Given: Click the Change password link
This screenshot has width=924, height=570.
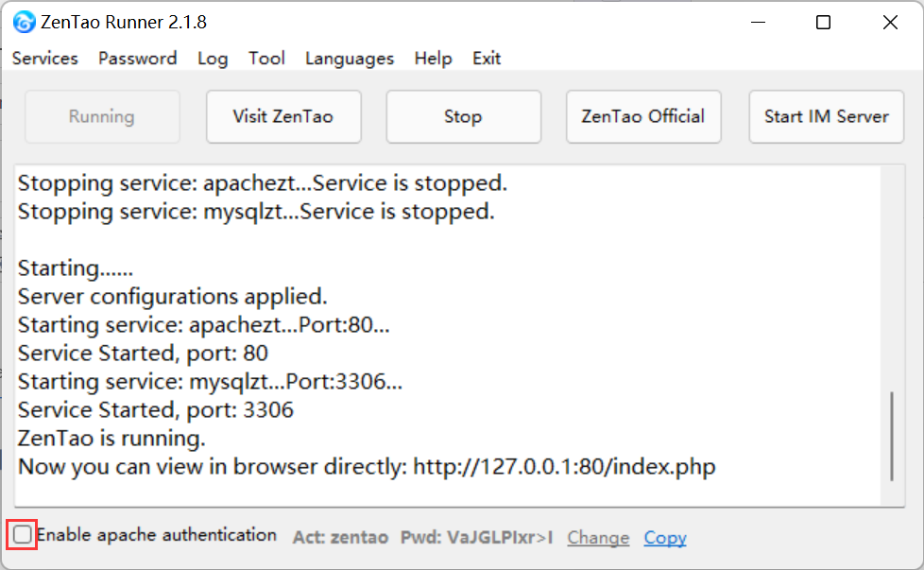Looking at the screenshot, I should click(x=598, y=538).
